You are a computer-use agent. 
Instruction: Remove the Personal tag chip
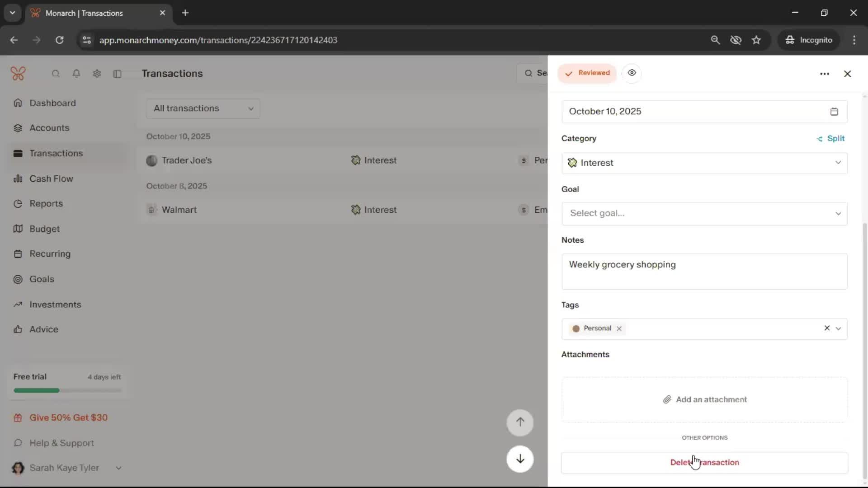click(x=619, y=328)
